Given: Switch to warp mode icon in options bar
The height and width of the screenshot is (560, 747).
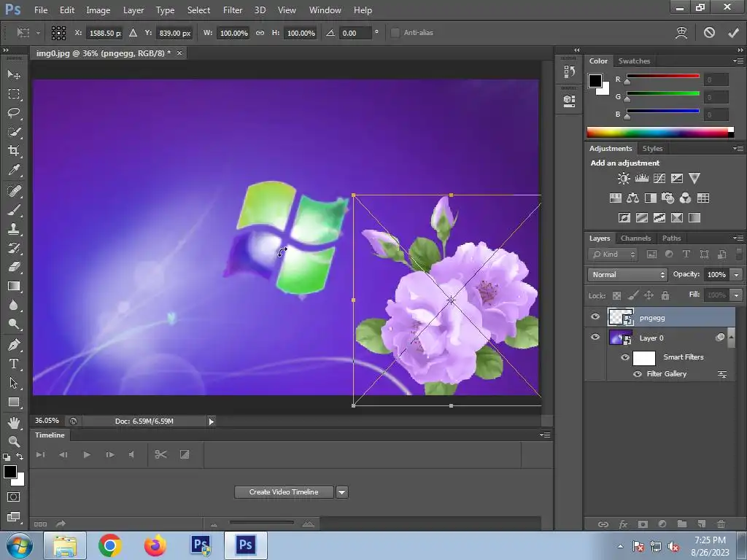Looking at the screenshot, I should (682, 33).
